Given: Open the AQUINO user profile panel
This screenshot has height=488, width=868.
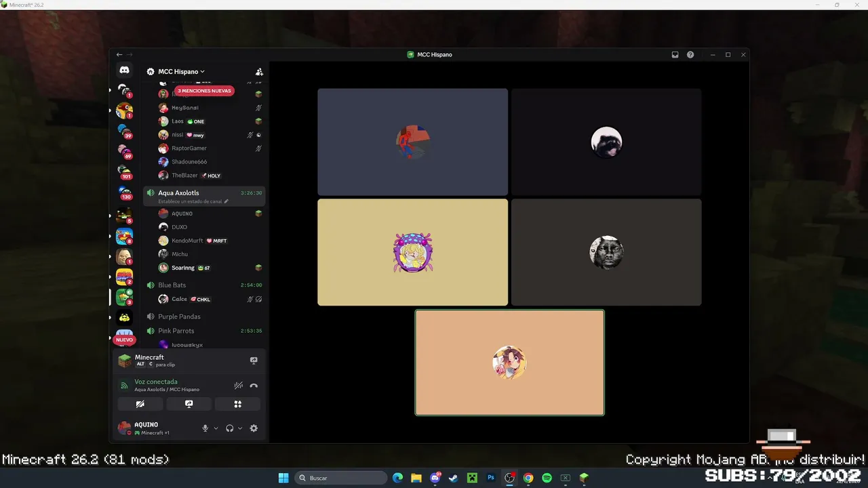Looking at the screenshot, I should (156, 428).
